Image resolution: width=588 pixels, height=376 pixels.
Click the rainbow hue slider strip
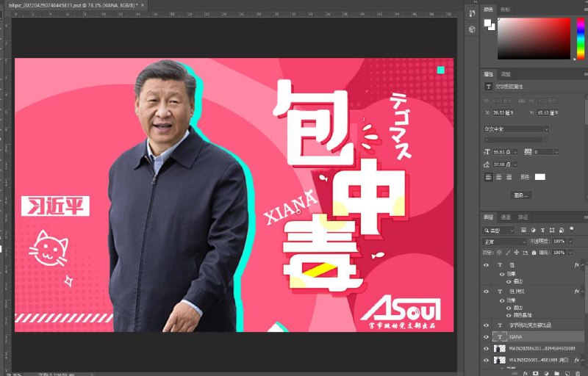click(581, 38)
